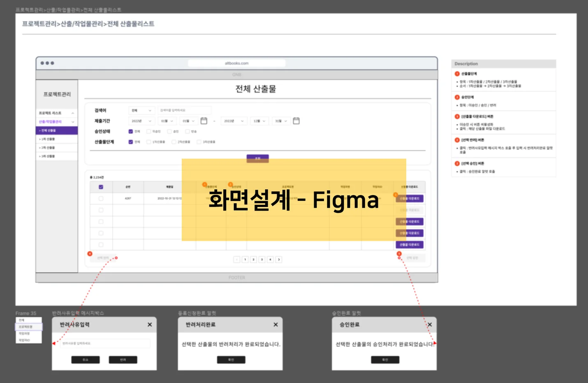This screenshot has height=383, width=588.
Task: Open end year 2022년 dropdown
Action: point(234,121)
